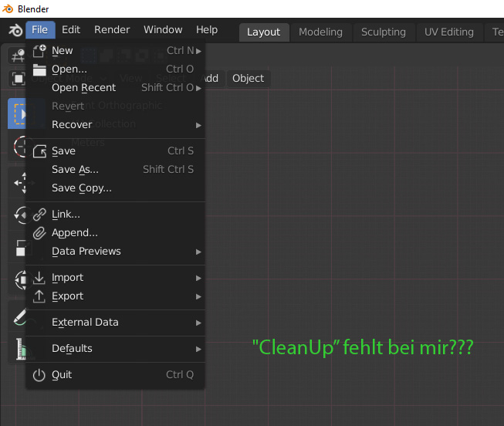The height and width of the screenshot is (426, 504).
Task: Select the Transform tool in toolbar
Action: [x=21, y=279]
